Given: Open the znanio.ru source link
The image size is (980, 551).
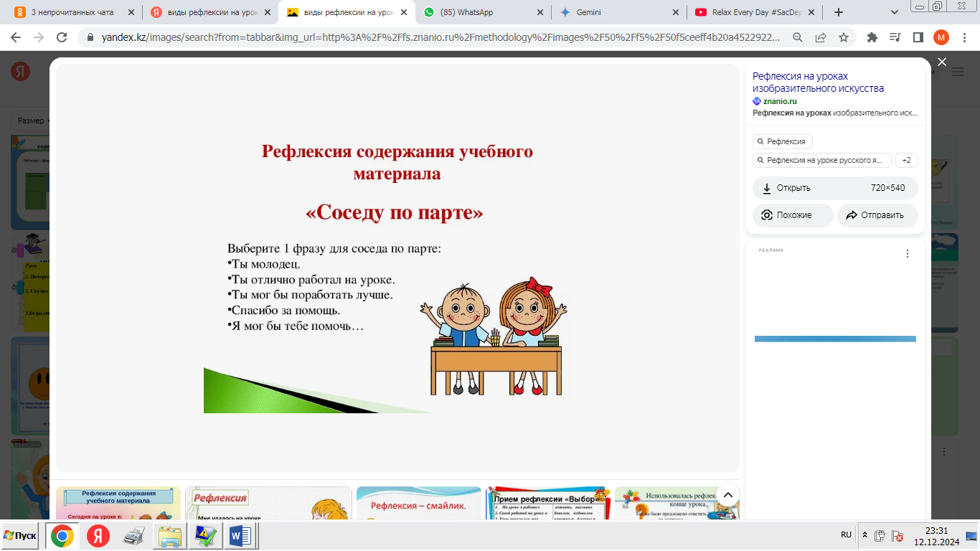Looking at the screenshot, I should [779, 101].
